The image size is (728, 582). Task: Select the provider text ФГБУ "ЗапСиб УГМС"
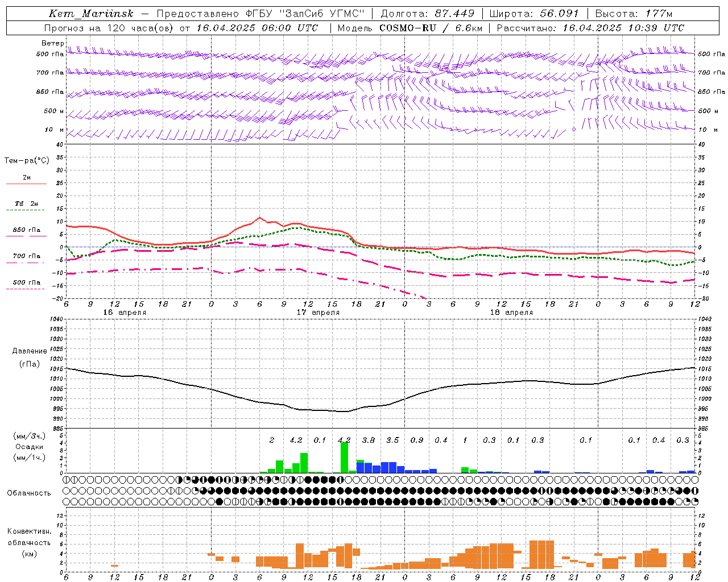(x=304, y=14)
